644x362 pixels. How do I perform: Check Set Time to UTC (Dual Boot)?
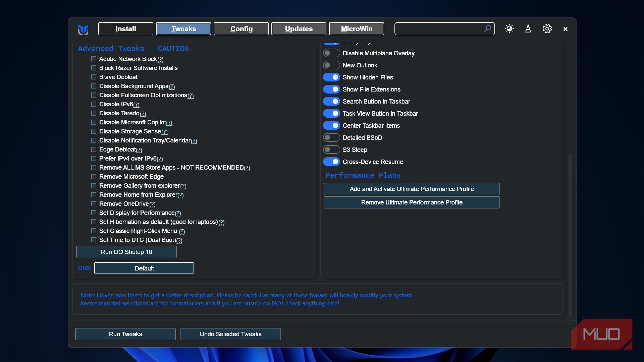[x=94, y=240]
